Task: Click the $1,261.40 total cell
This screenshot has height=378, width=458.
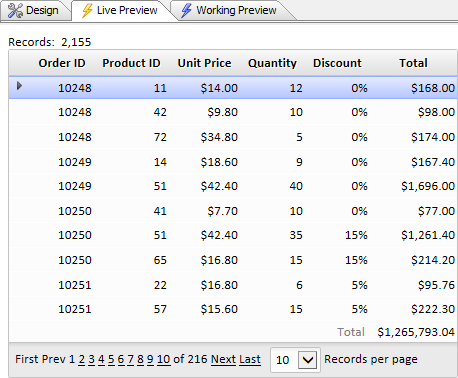Action: 428,235
